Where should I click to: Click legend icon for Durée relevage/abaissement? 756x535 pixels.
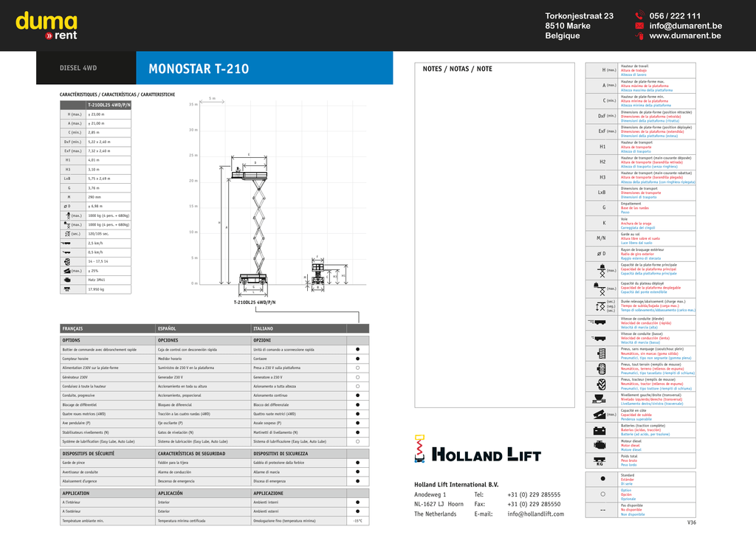tap(601, 306)
